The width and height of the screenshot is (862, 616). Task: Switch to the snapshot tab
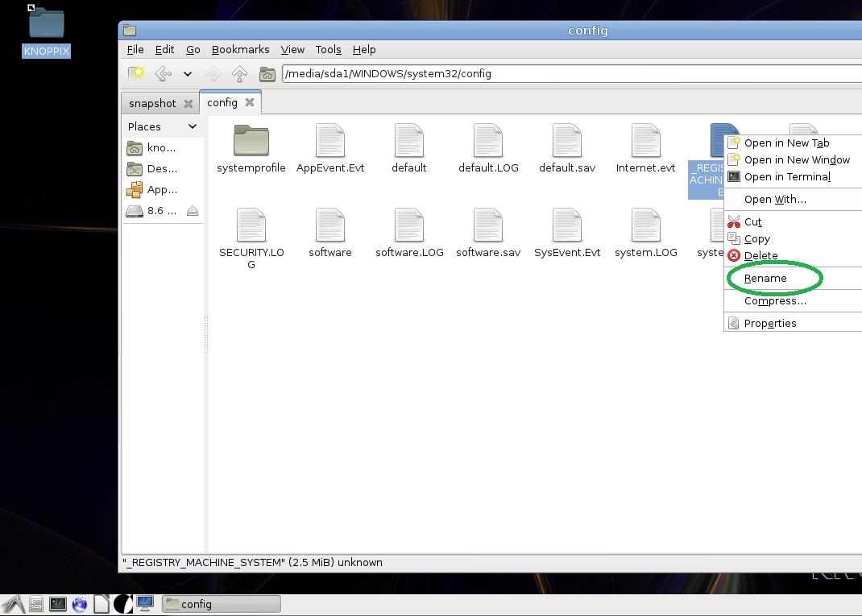point(152,103)
